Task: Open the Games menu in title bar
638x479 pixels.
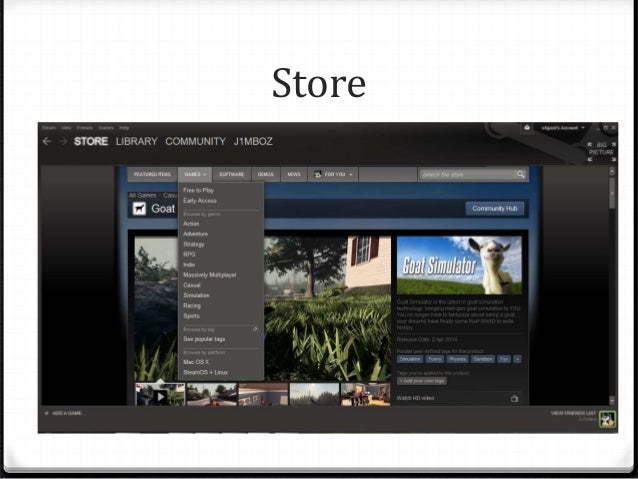Action: coord(106,128)
